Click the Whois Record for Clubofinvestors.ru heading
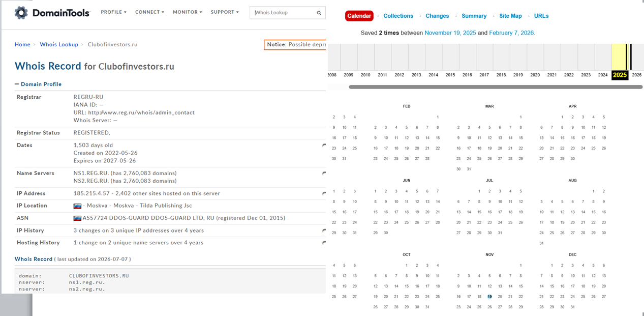Viewport: 644px width, 316px height. click(x=95, y=66)
